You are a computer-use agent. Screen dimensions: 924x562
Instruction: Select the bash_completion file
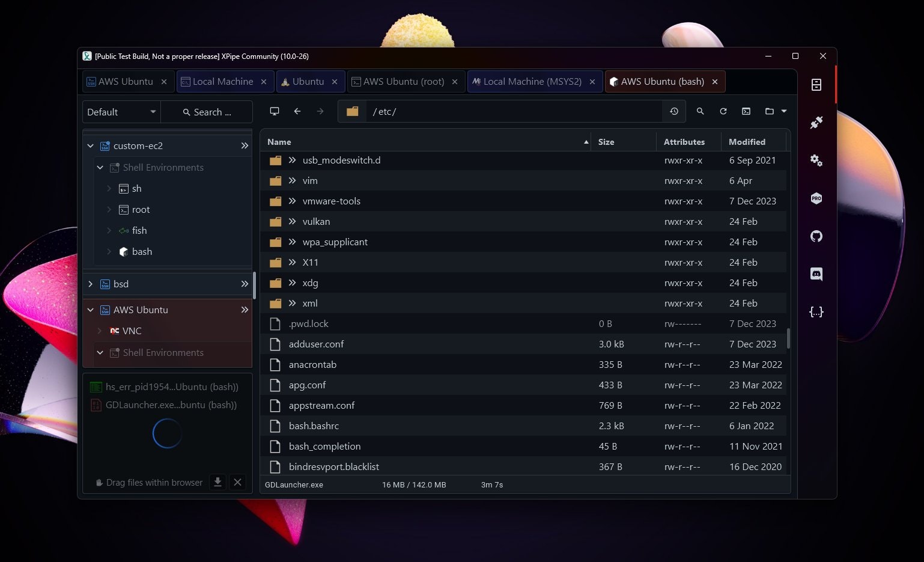[x=523, y=446]
